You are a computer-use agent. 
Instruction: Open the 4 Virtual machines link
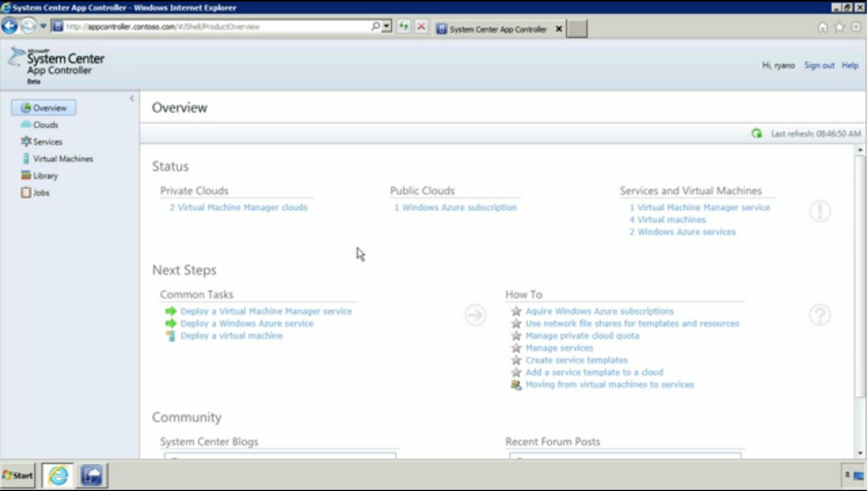click(x=667, y=220)
